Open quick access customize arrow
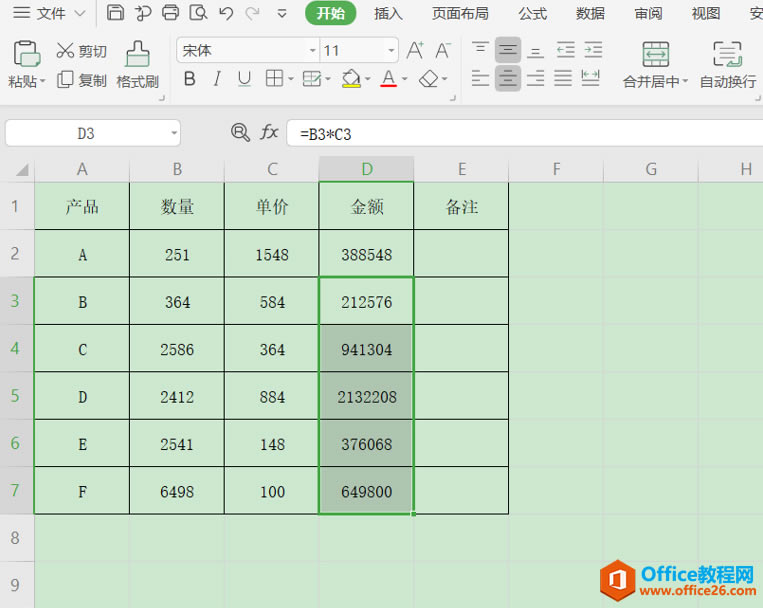 click(282, 14)
